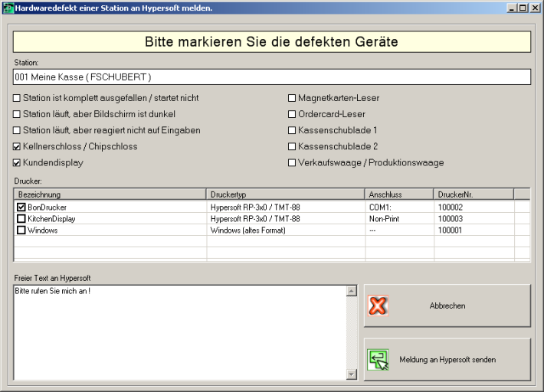The image size is (544, 392).
Task: Click the red X Abbrechen icon
Action: click(x=379, y=306)
